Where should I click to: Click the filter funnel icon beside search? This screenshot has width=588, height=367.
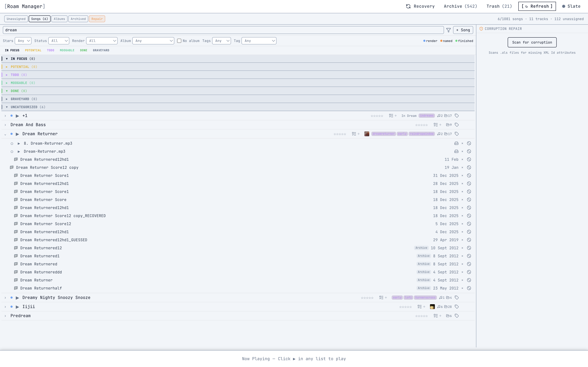click(448, 30)
